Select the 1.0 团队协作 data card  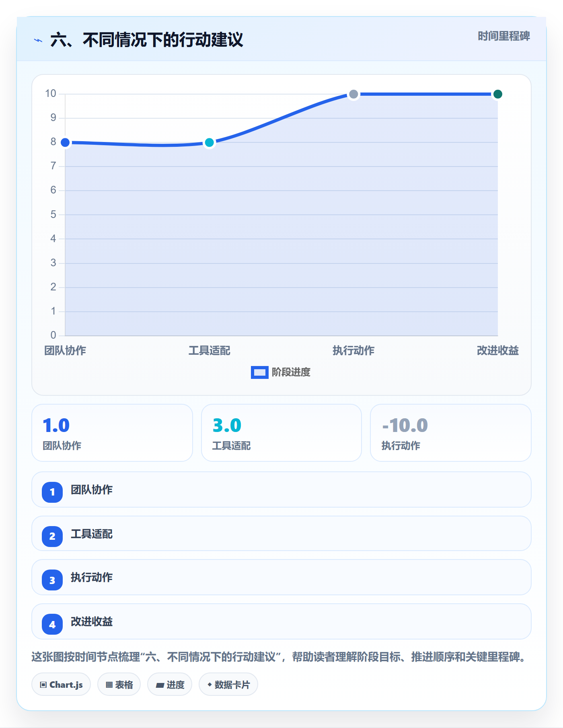[112, 433]
